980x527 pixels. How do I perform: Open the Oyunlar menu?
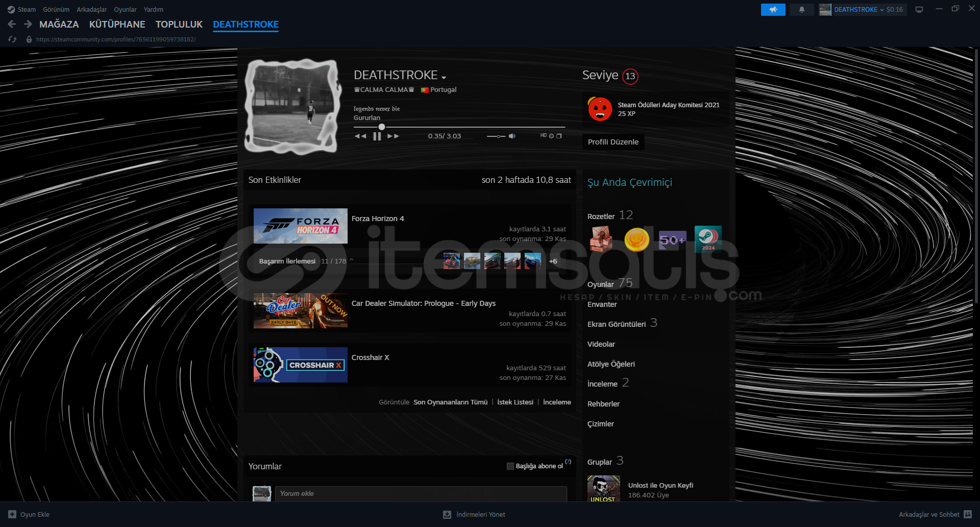tap(125, 9)
